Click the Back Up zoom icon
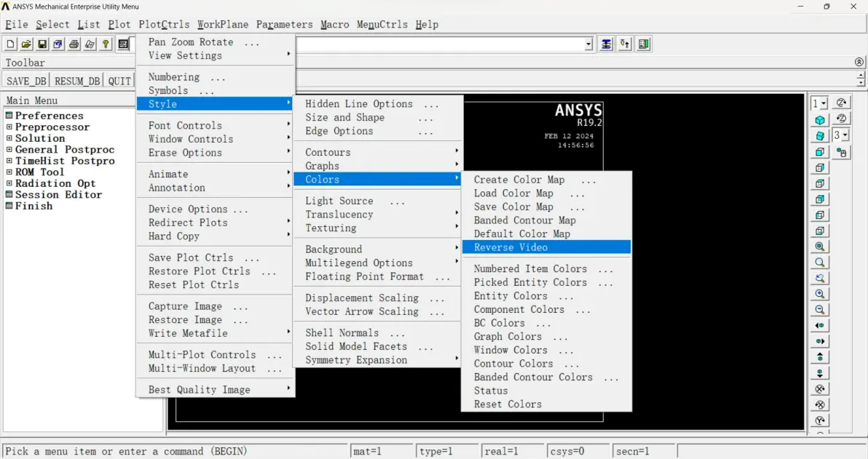This screenshot has height=459, width=868. 820,278
